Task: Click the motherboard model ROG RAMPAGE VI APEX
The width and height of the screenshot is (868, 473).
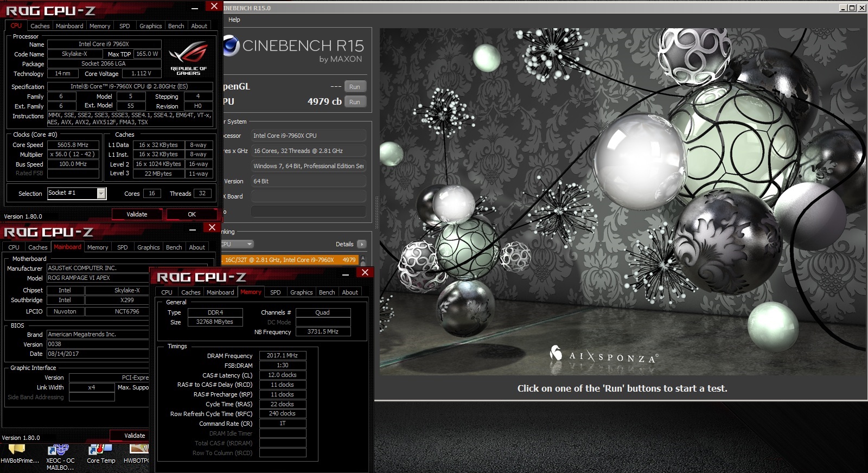Action: coord(98,278)
